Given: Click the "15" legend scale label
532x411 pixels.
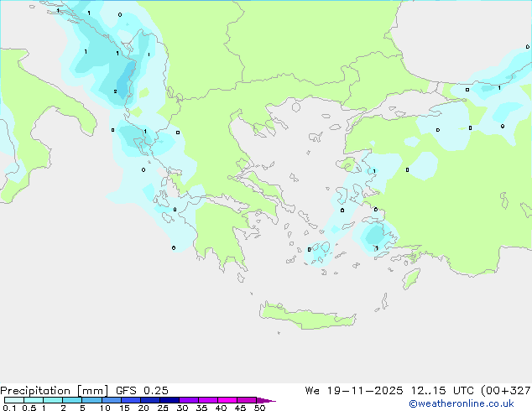Looking at the screenshot, I should tap(124, 408).
